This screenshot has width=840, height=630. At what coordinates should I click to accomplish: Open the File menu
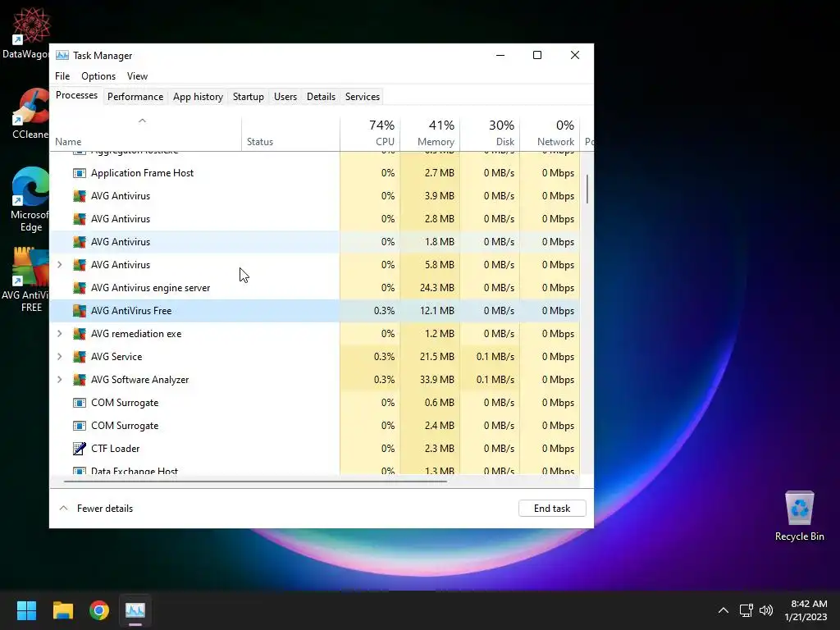click(x=62, y=76)
